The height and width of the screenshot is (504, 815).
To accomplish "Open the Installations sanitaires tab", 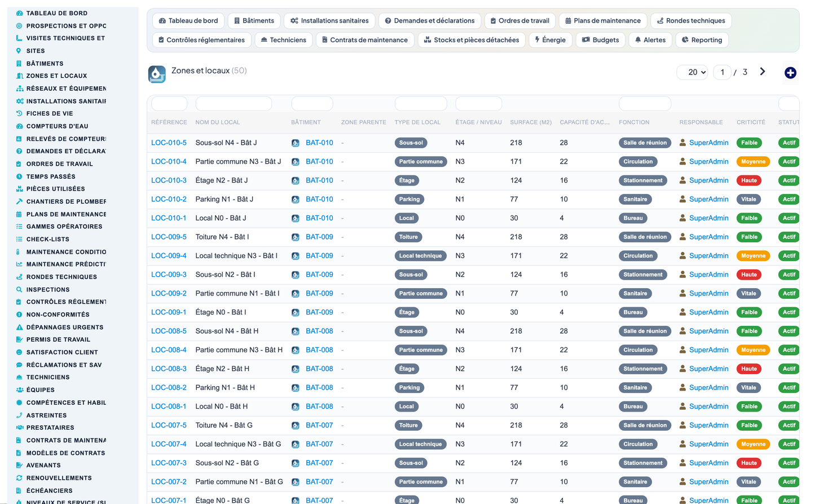I will [329, 21].
